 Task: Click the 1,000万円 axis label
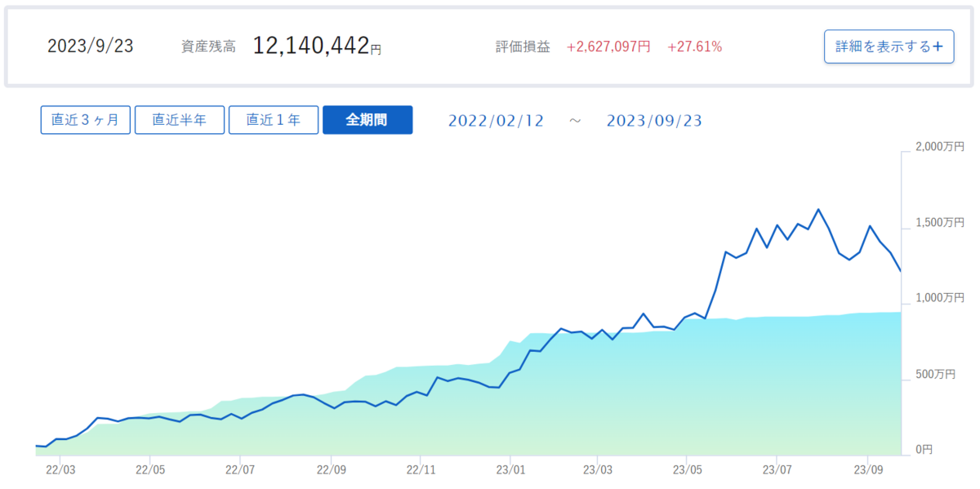pyautogui.click(x=939, y=299)
